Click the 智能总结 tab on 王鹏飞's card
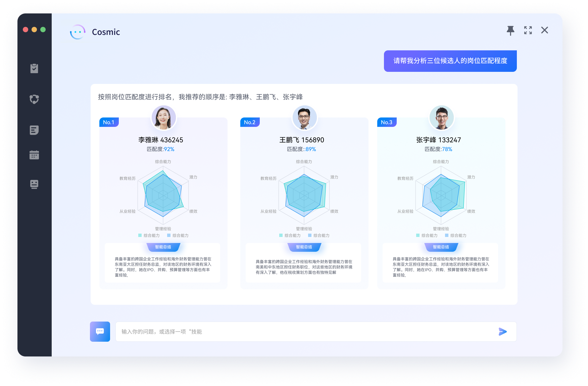This screenshot has height=386, width=588. point(304,247)
